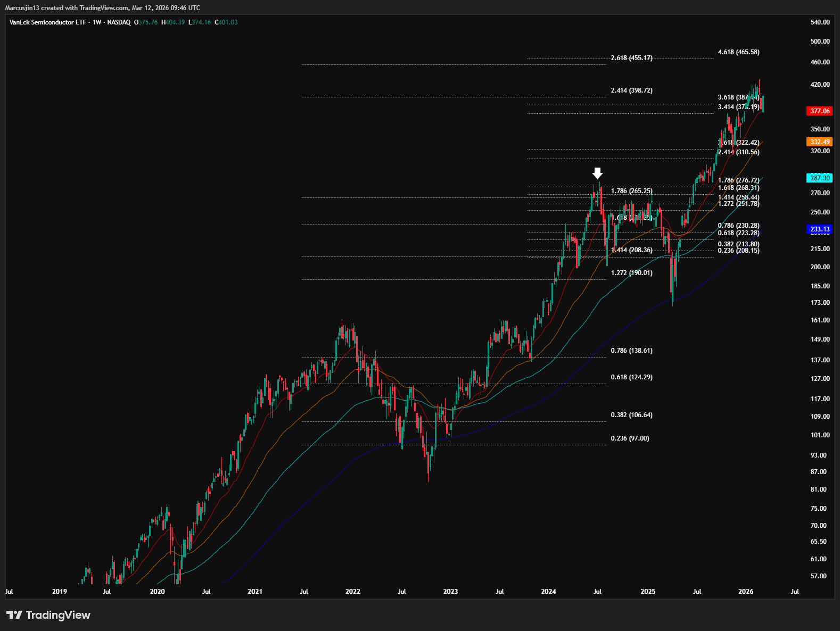
Task: Click the 2019 label on time axis
Action: tap(60, 592)
